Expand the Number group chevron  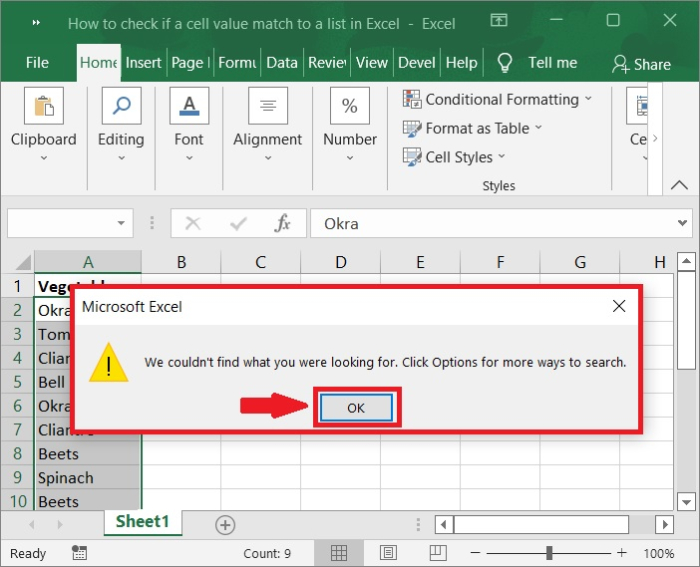point(350,158)
